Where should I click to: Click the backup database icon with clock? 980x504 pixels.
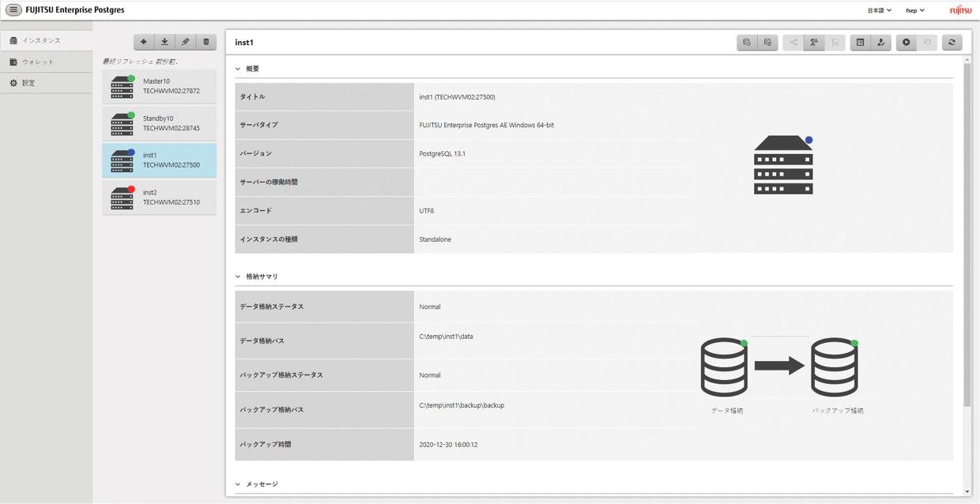(x=747, y=43)
